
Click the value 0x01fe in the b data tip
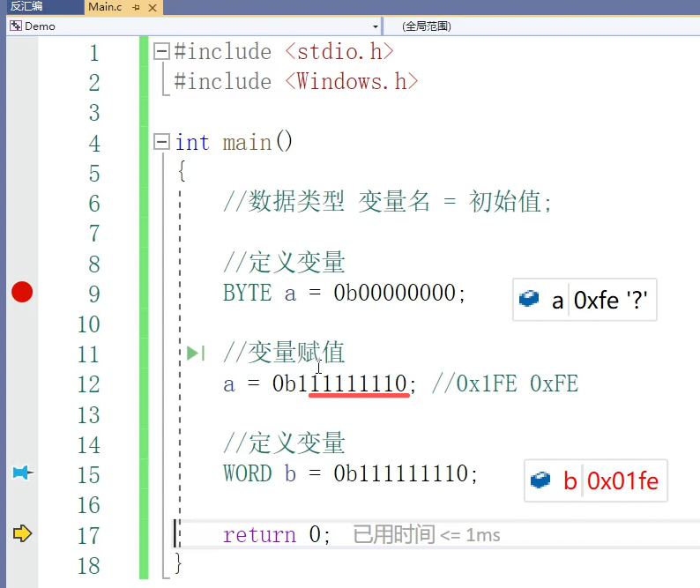[x=622, y=480]
